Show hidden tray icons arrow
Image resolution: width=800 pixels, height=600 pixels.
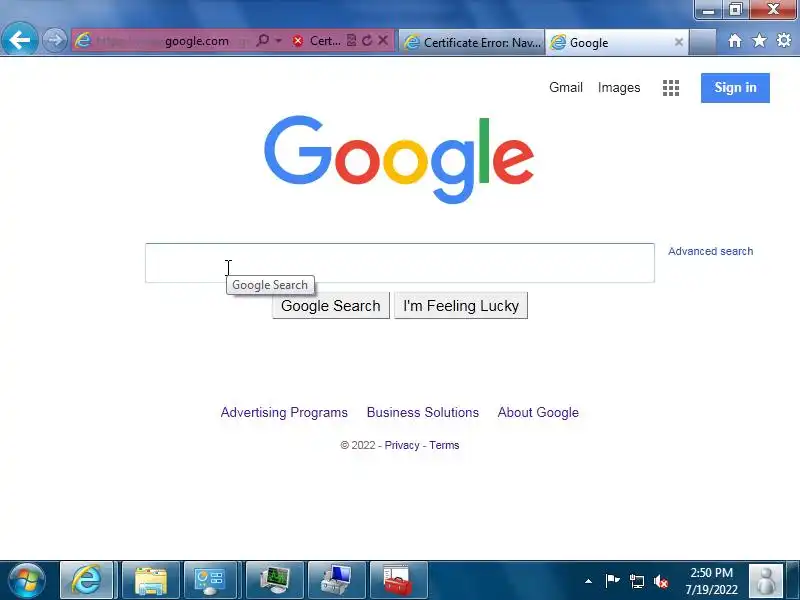[588, 581]
